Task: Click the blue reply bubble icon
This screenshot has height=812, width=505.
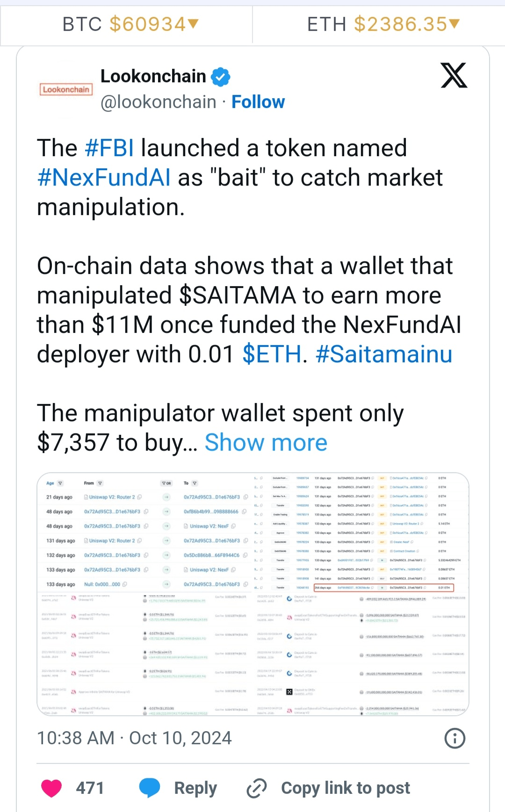Action: (x=150, y=788)
